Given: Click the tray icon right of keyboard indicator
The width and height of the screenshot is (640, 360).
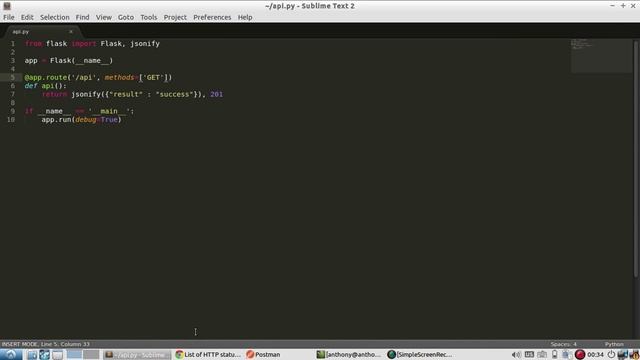Looking at the screenshot, I should coord(542,355).
